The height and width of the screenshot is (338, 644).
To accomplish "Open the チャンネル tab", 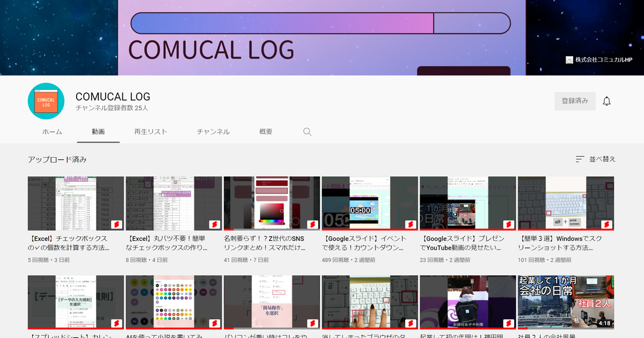I will pyautogui.click(x=213, y=131).
